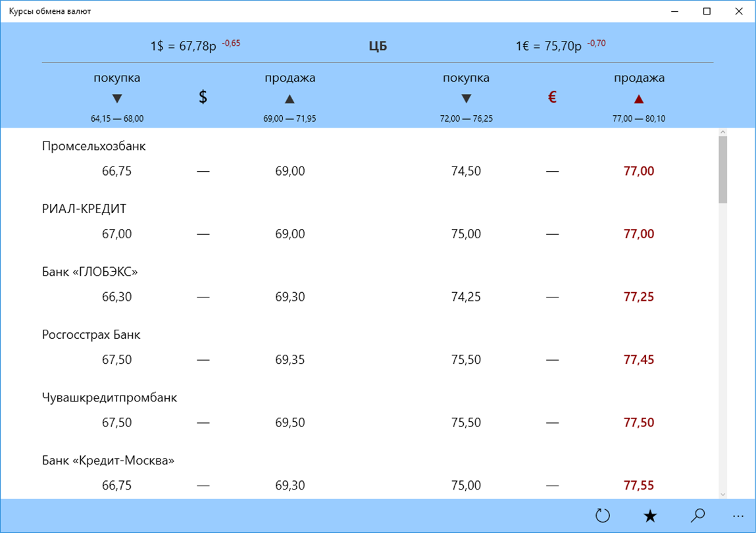Screen dimensions: 756x533
Task: Click Чувашкредитпромбанк euro sell rate 77,50
Action: [639, 422]
